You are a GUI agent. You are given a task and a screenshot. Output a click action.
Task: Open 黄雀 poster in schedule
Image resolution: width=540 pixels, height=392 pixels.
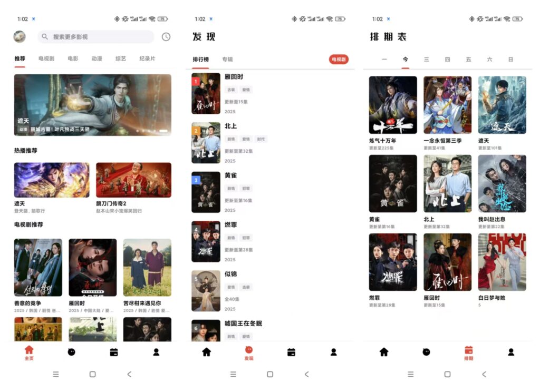pyautogui.click(x=393, y=183)
